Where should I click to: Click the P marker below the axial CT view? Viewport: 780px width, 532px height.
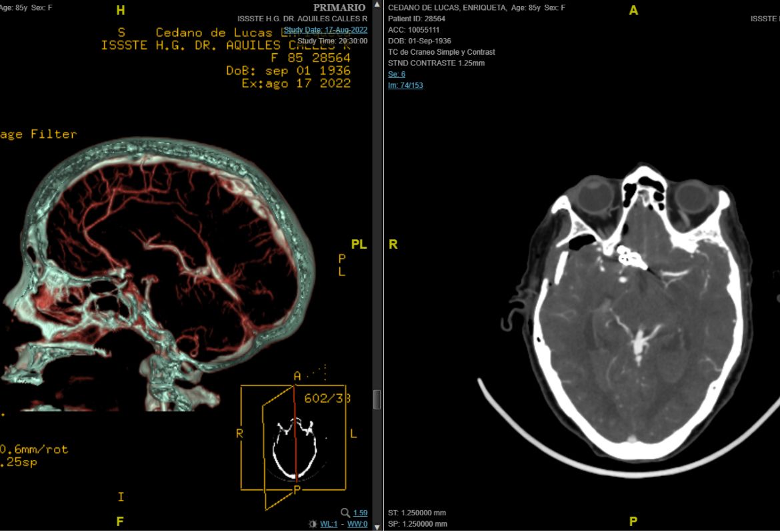point(633,521)
